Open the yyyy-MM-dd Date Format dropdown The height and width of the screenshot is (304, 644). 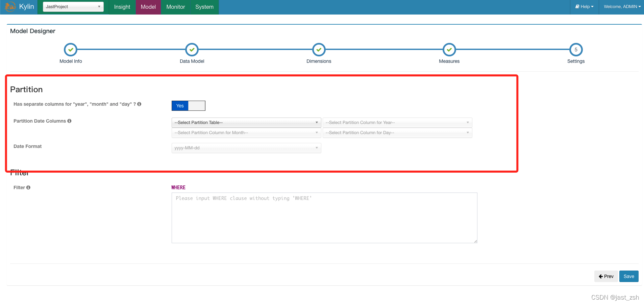[246, 148]
